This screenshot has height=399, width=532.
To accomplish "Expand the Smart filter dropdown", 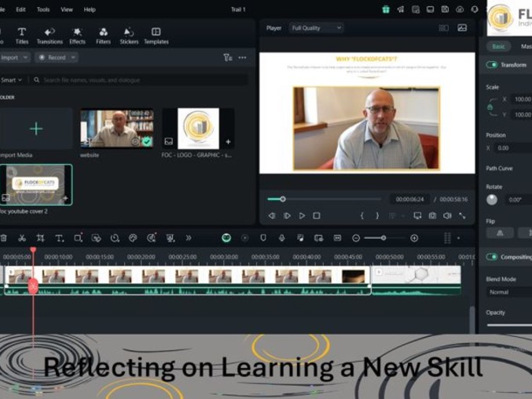I will [11, 80].
